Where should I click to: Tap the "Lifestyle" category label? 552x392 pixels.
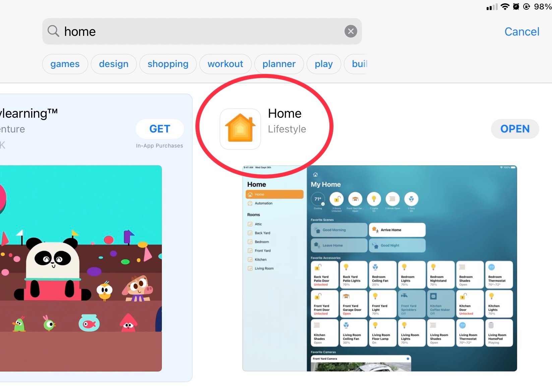tap(287, 129)
